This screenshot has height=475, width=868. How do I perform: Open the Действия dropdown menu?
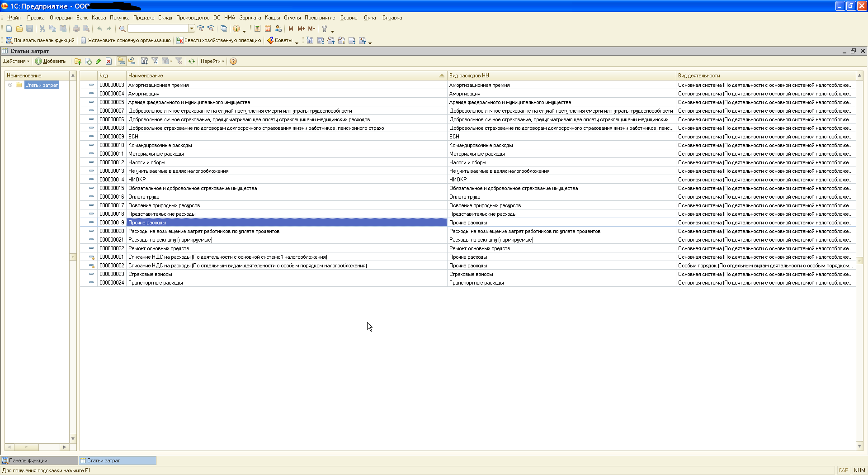(16, 62)
